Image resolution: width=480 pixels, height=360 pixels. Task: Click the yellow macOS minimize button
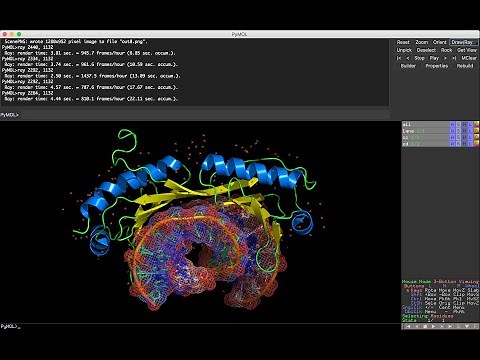pos(12,34)
